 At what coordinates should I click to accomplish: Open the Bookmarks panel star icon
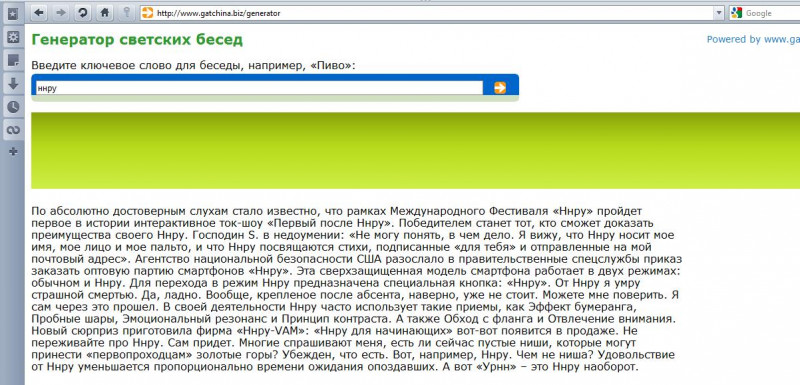point(13,14)
